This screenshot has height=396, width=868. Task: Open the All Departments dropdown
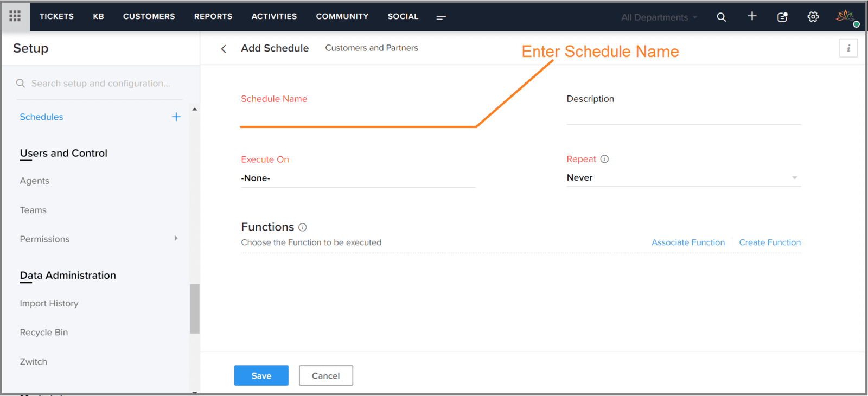(659, 17)
